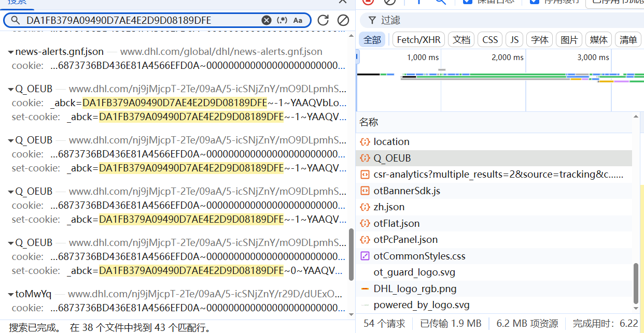Filter requests by Fetch/XHR

point(418,40)
